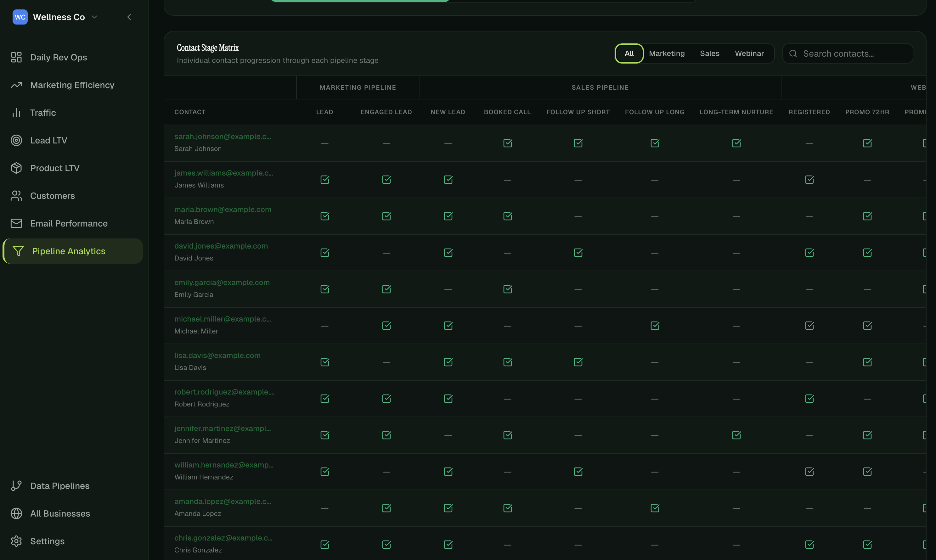Switch to the Sales filter tab
The width and height of the screenshot is (936, 560).
point(709,53)
